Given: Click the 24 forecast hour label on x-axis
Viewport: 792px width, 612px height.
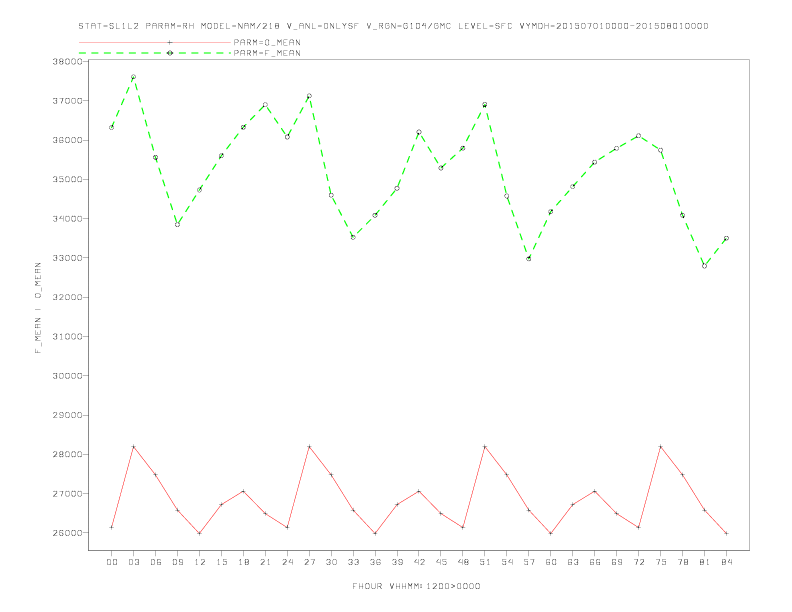Looking at the screenshot, I should (x=287, y=562).
